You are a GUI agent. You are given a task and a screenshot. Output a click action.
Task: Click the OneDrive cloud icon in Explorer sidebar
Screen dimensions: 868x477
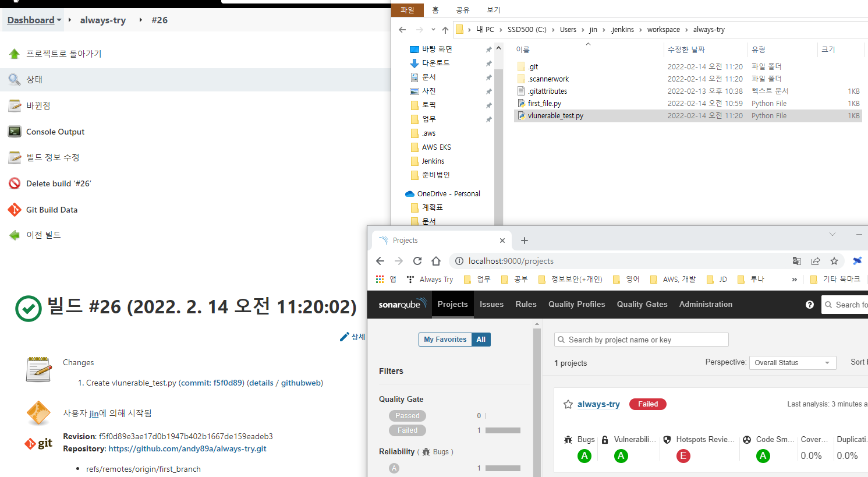pos(410,194)
